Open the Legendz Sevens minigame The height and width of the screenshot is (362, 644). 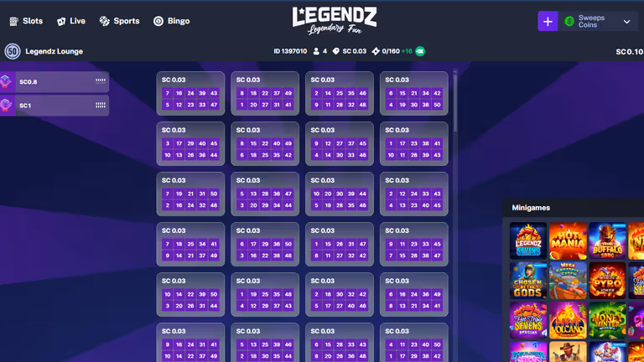click(527, 240)
